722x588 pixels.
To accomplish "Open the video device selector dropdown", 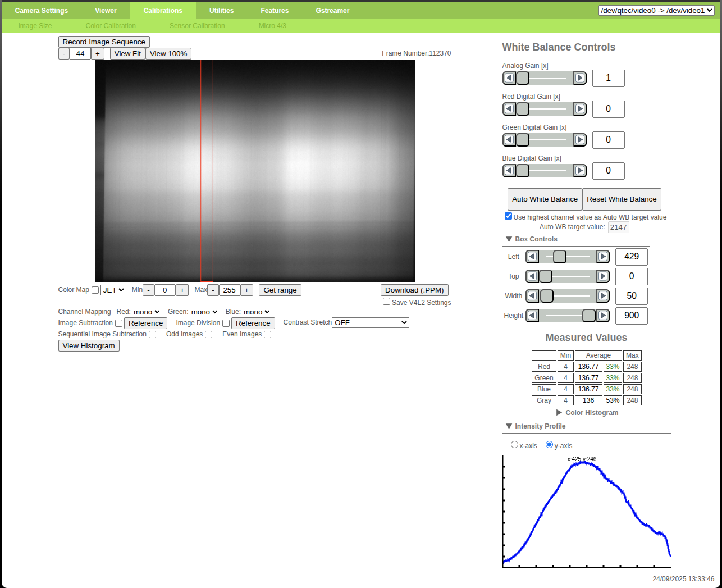I will 656,11.
